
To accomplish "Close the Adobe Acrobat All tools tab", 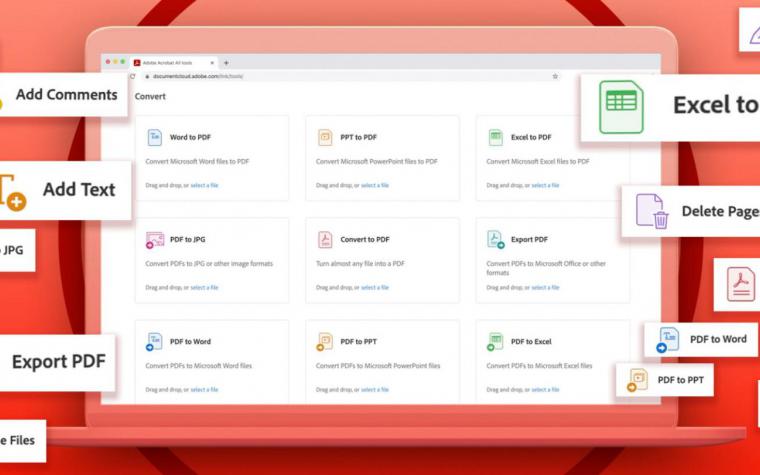I will coord(212,63).
